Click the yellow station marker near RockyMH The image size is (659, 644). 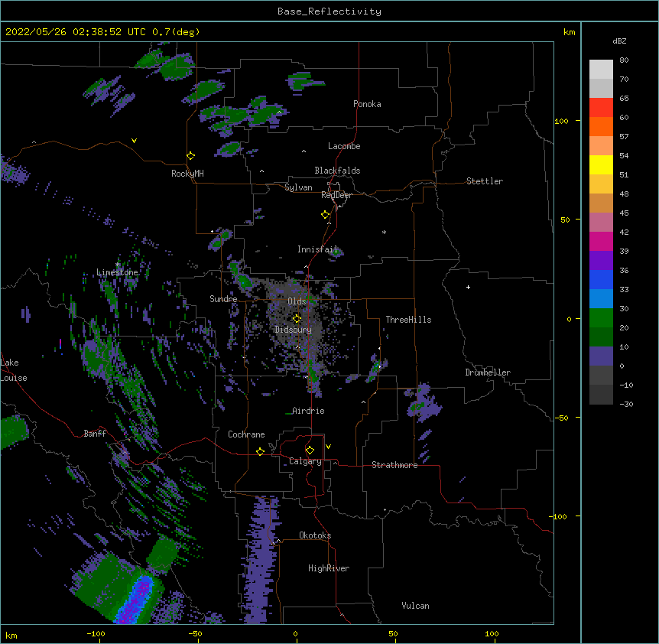[x=190, y=156]
